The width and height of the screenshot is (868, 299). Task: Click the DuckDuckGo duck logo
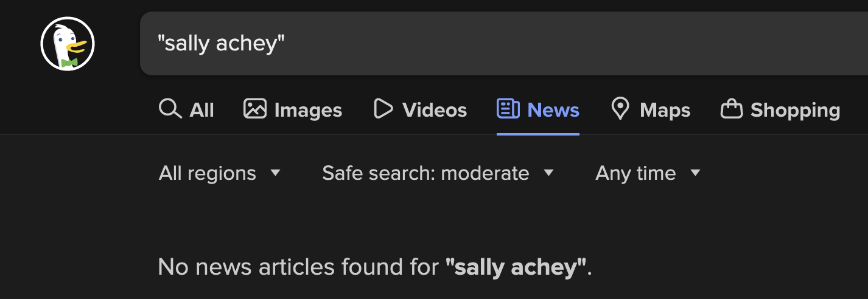[68, 44]
